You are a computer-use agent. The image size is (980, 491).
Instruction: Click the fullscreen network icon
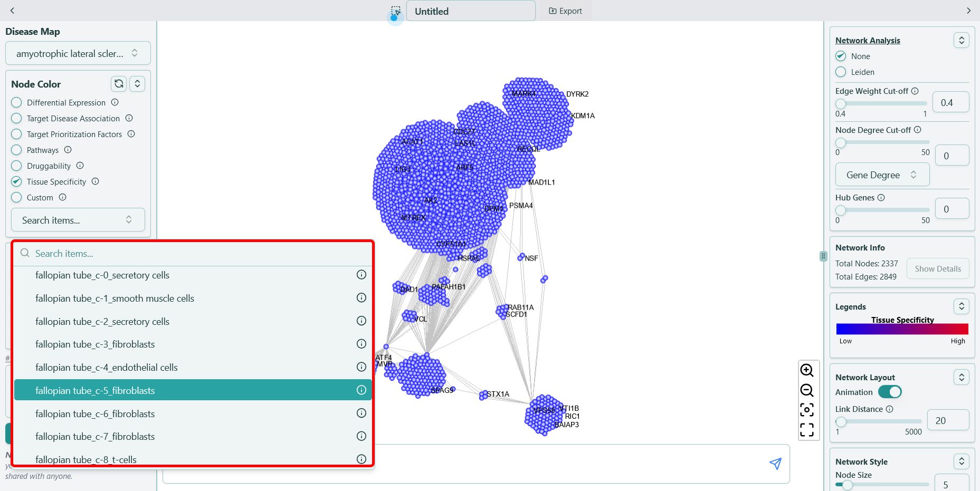[x=807, y=430]
